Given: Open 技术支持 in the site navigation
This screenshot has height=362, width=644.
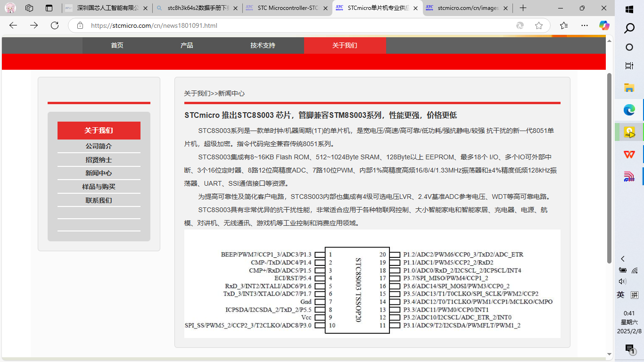Looking at the screenshot, I should pos(263,45).
